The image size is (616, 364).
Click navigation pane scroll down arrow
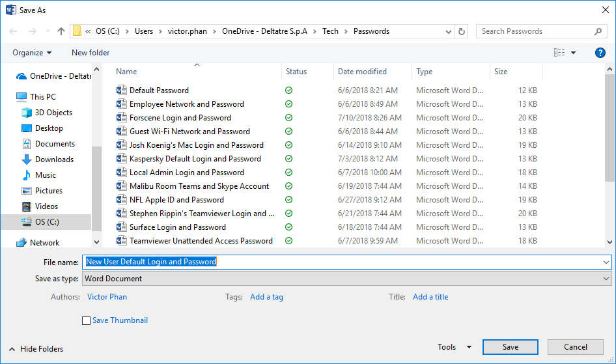(x=96, y=242)
